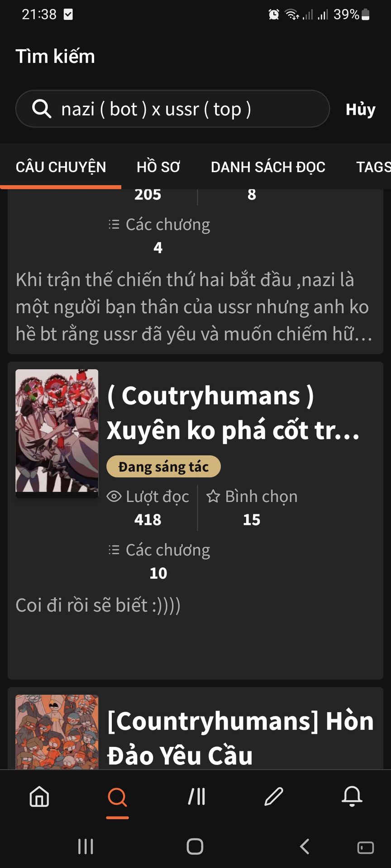Switch to DANH SÁCH ĐỌC tab
Viewport: 391px width, 868px height.
(268, 167)
